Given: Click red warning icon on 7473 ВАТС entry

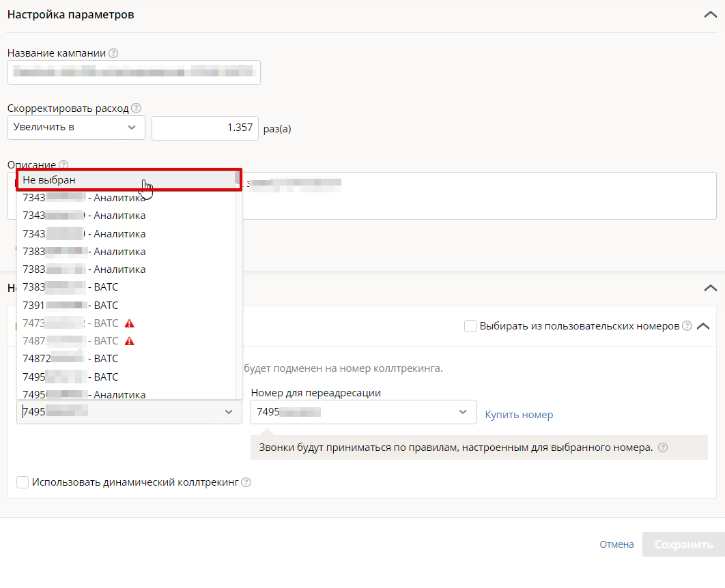Looking at the screenshot, I should pos(130,323).
